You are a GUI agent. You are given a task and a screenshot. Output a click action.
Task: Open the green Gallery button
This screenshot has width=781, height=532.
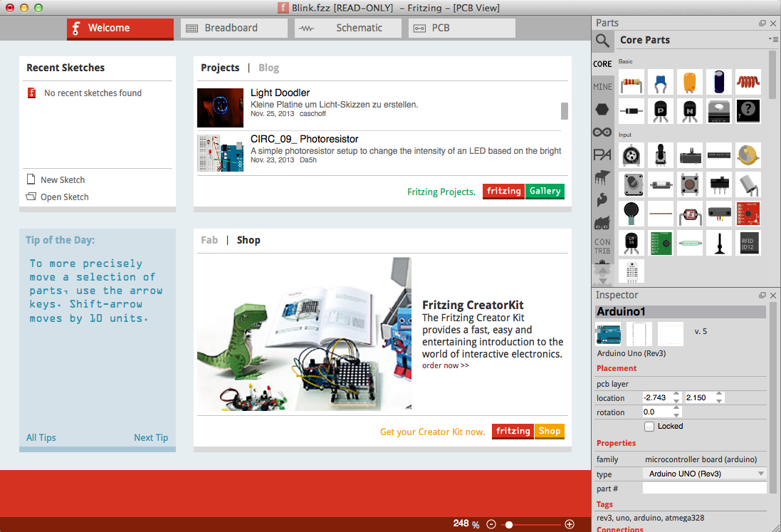point(545,192)
